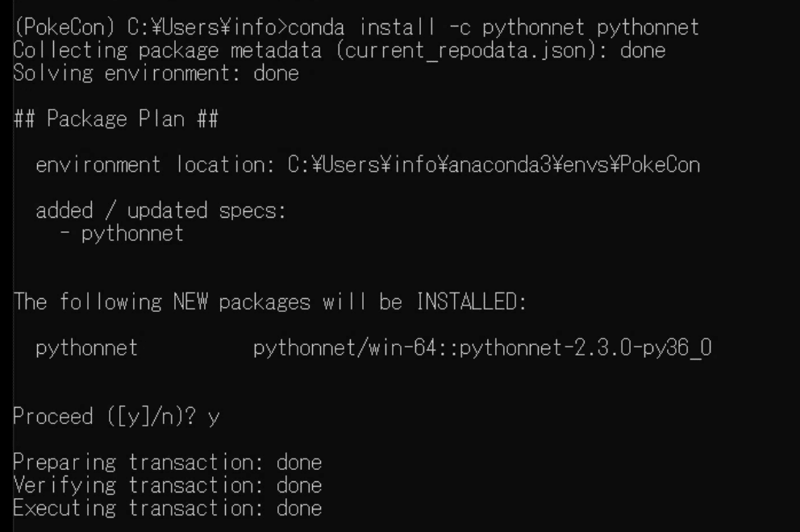The image size is (800, 532).
Task: Click the 'Executing transaction: done' line
Action: point(168,508)
